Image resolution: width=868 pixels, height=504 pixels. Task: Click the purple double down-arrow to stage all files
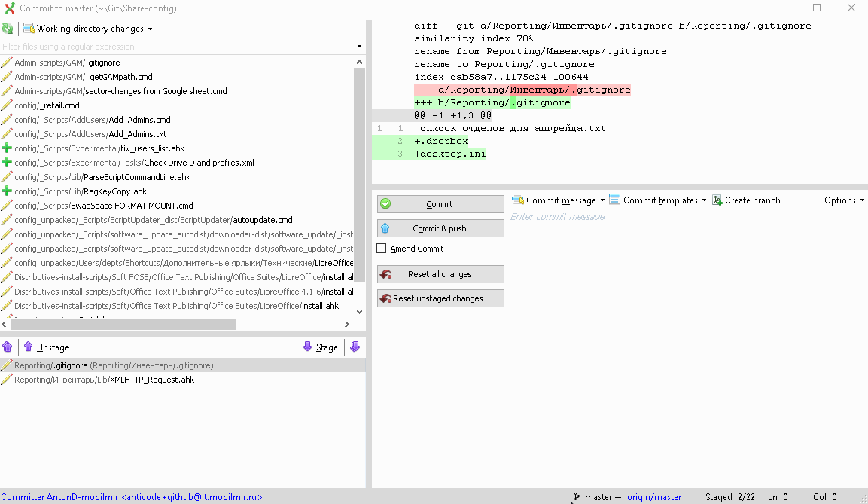pyautogui.click(x=355, y=347)
